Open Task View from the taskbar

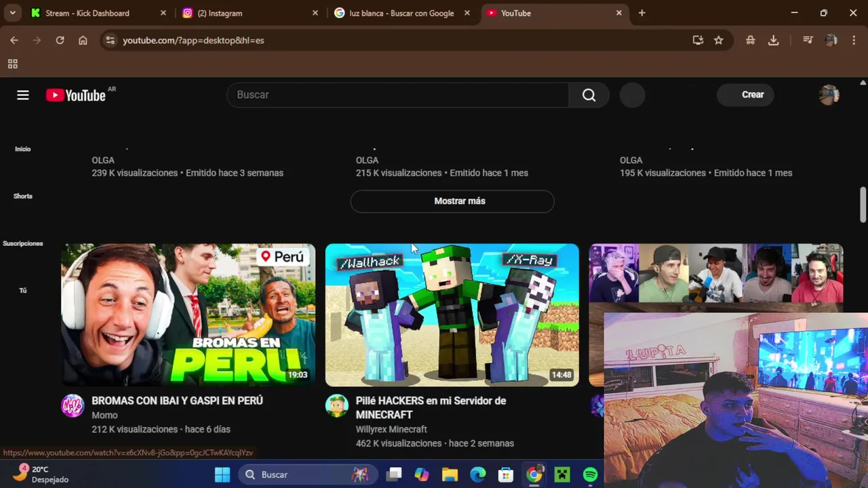[x=394, y=474]
